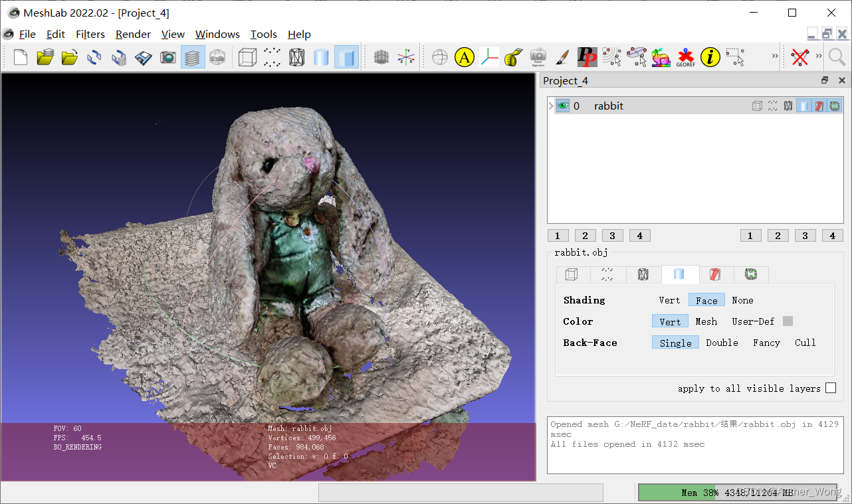The image size is (852, 504).
Task: Set Shading to None
Action: 742,300
